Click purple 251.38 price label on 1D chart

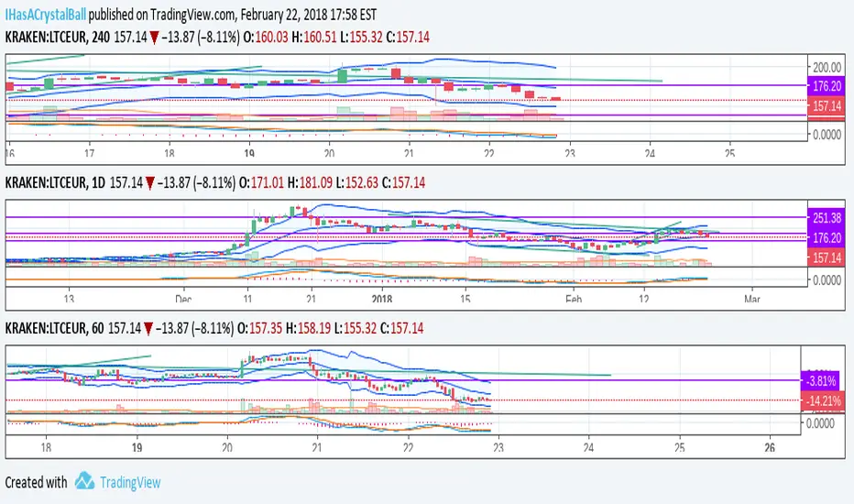[x=827, y=218]
